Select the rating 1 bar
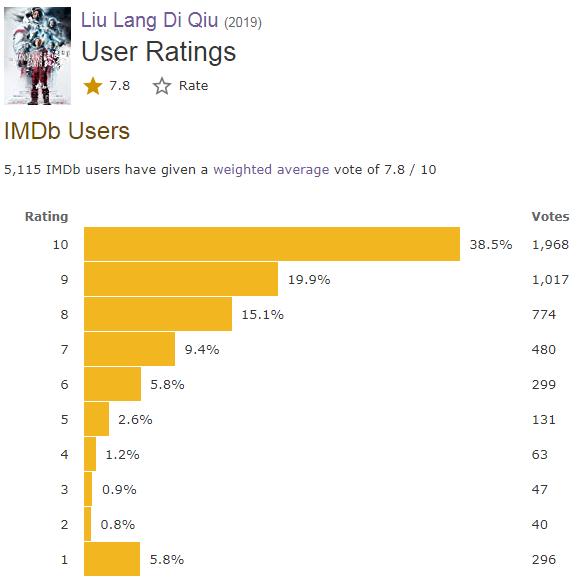This screenshot has height=584, width=581. [112, 559]
